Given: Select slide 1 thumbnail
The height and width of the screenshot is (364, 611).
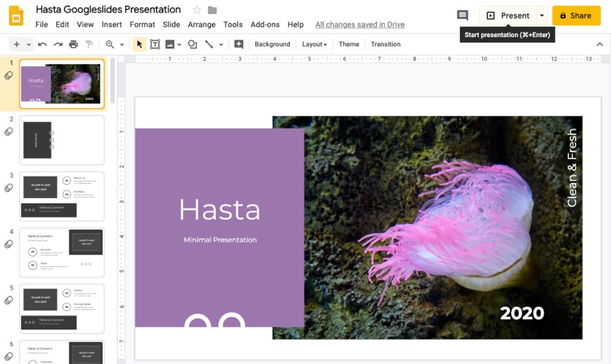Looking at the screenshot, I should click(62, 84).
